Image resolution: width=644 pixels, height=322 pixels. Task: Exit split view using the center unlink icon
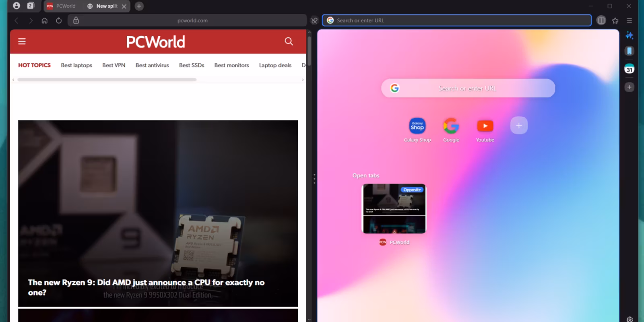click(314, 21)
